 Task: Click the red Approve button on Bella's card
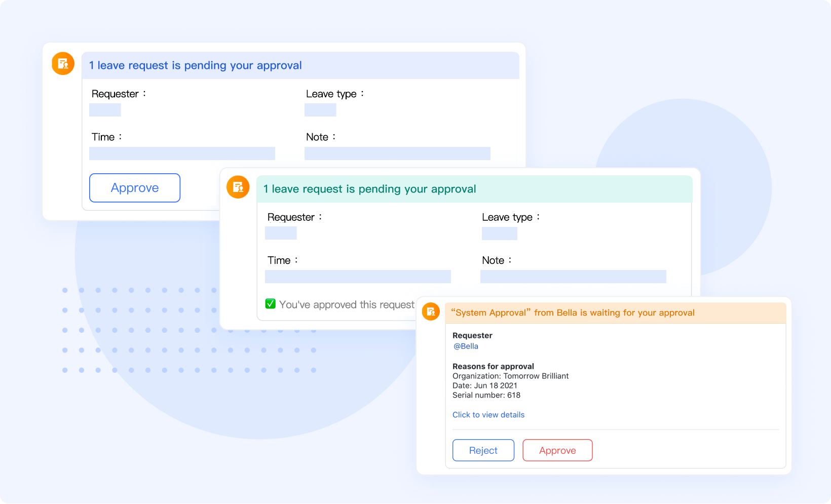click(x=557, y=450)
